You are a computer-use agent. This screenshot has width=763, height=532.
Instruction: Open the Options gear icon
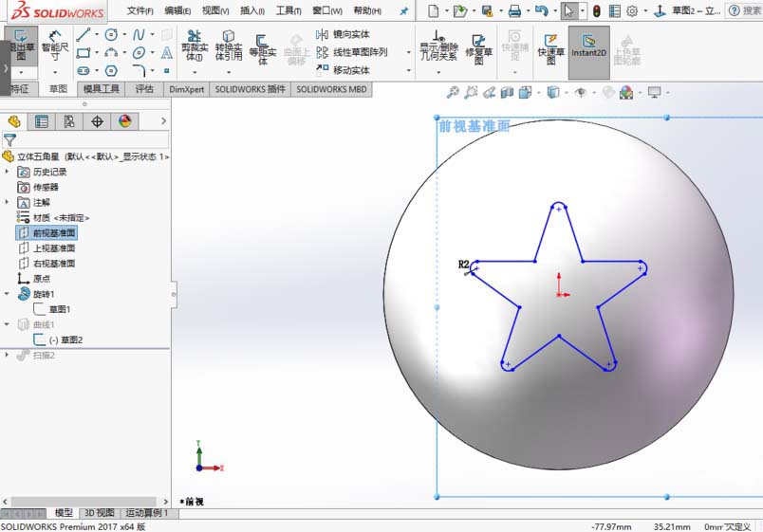tap(632, 10)
